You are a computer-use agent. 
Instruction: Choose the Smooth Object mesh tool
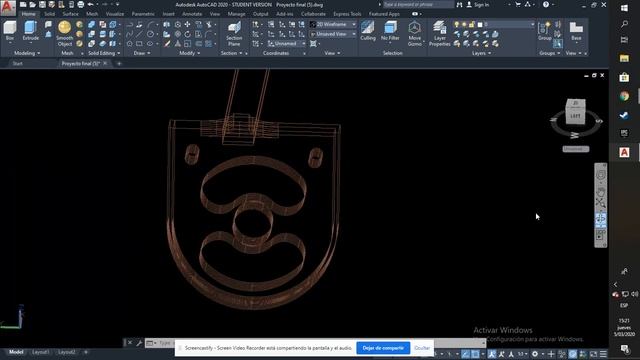point(64,33)
